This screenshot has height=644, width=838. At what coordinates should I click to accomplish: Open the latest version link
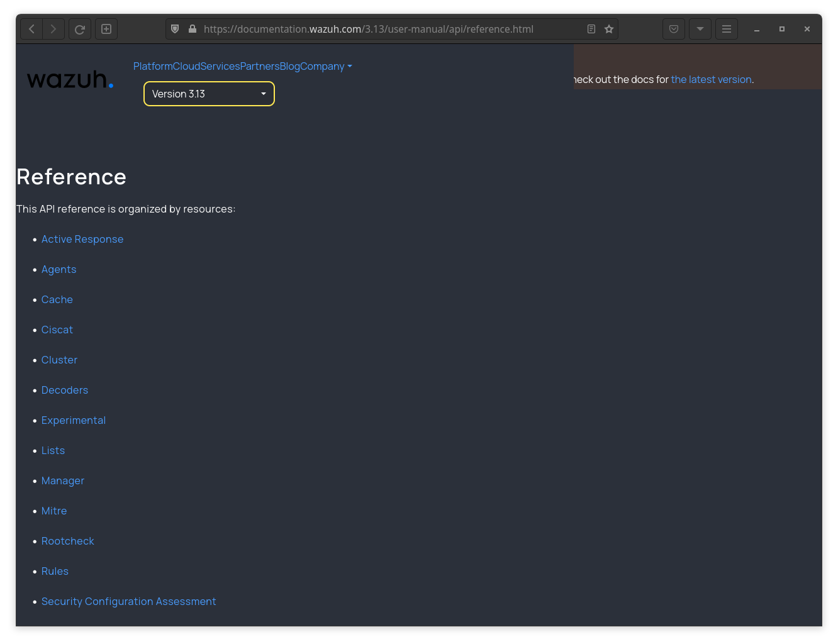(x=711, y=79)
